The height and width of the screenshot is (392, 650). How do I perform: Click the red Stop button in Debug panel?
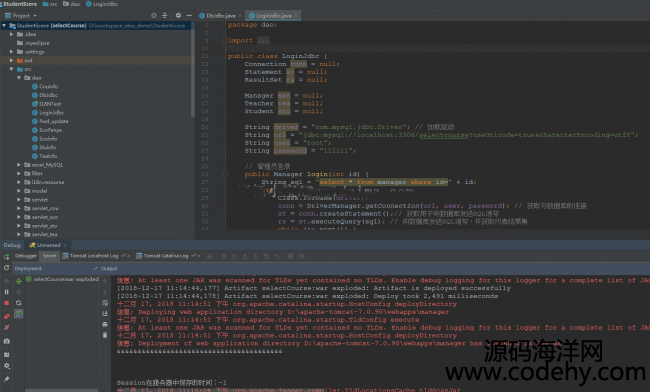(x=6, y=303)
